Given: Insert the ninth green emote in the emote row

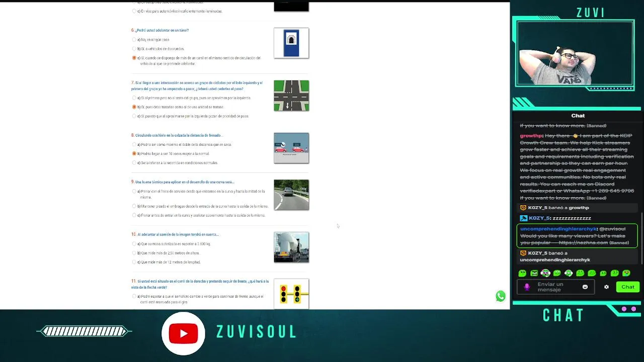Looking at the screenshot, I should point(615,274).
